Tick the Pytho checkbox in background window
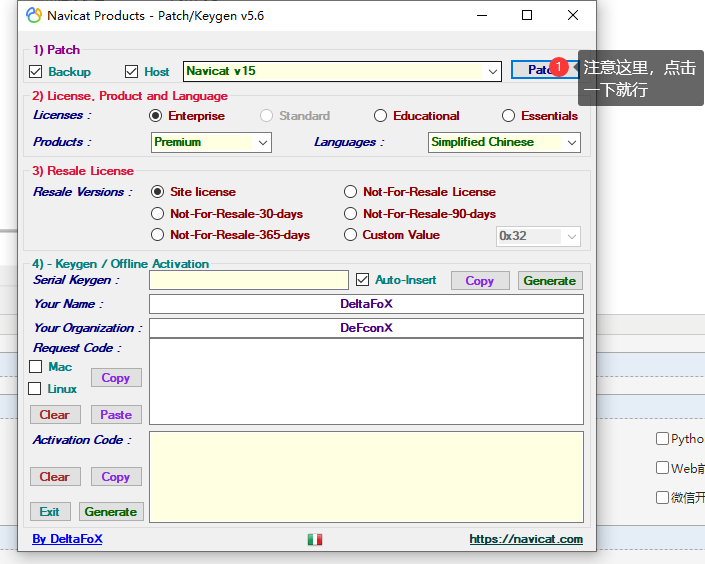Viewport: 705px width, 564px height. tap(662, 439)
